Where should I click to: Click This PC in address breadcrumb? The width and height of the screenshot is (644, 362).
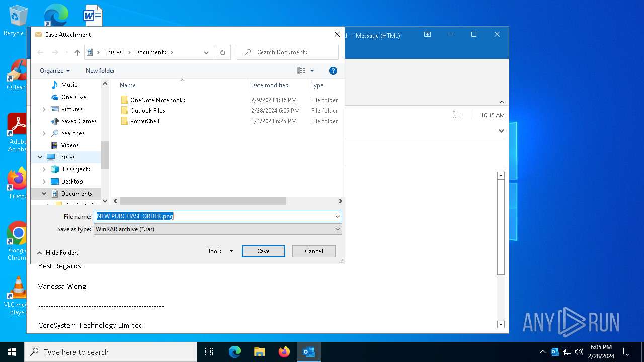(114, 52)
